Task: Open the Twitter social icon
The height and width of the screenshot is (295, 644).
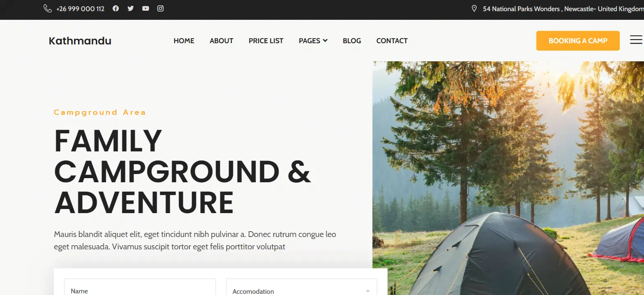Action: tap(131, 8)
